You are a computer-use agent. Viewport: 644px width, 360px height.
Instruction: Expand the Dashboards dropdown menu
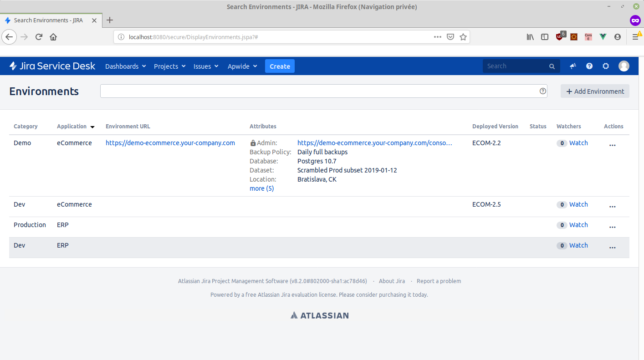(125, 66)
